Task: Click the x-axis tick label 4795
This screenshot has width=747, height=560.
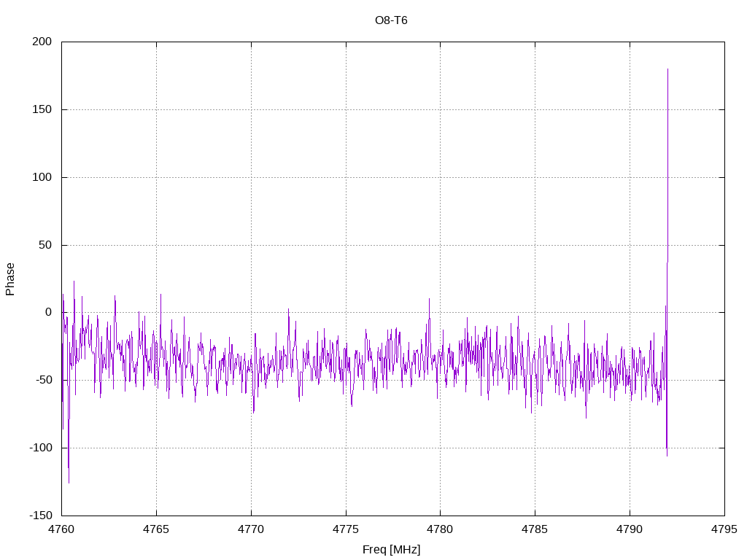Action: [x=724, y=529]
